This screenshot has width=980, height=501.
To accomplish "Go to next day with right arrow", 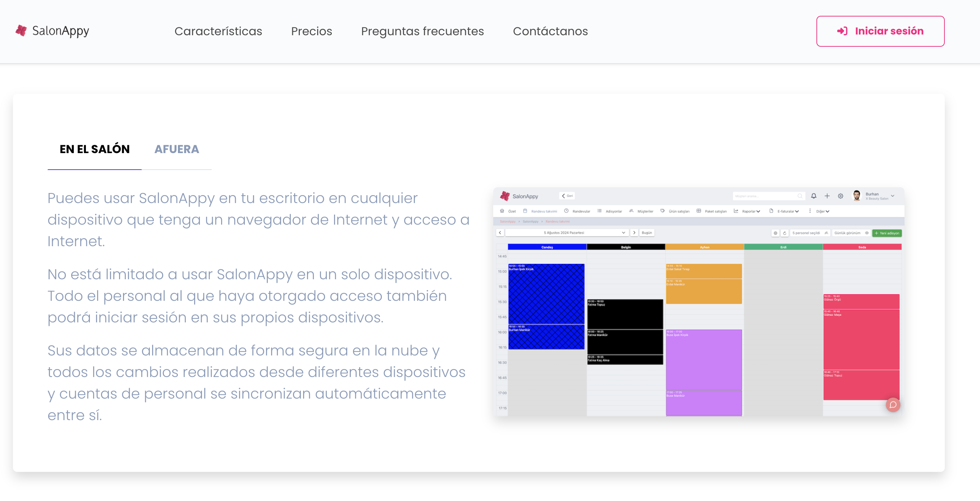I will coord(634,233).
